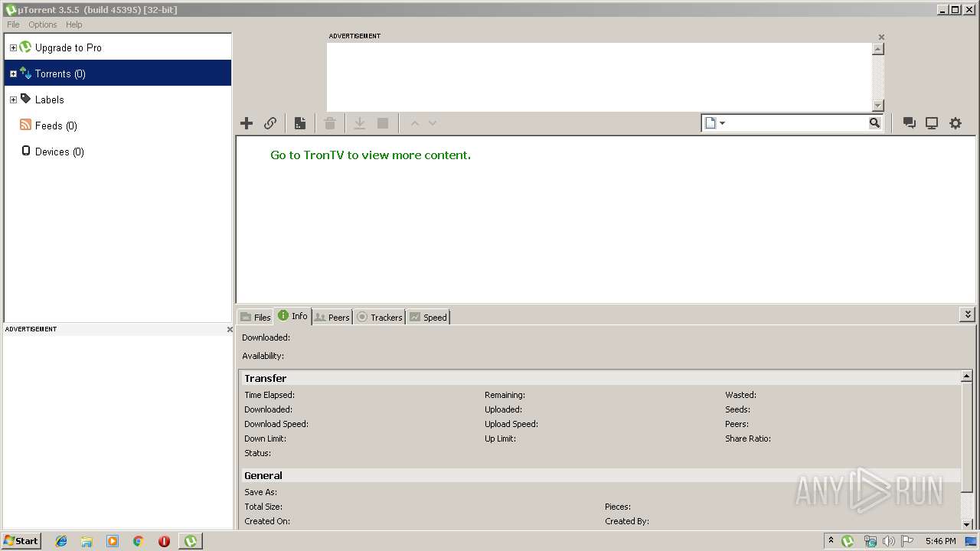This screenshot has width=980, height=551.
Task: Switch to the Trackers tab
Action: pyautogui.click(x=379, y=317)
